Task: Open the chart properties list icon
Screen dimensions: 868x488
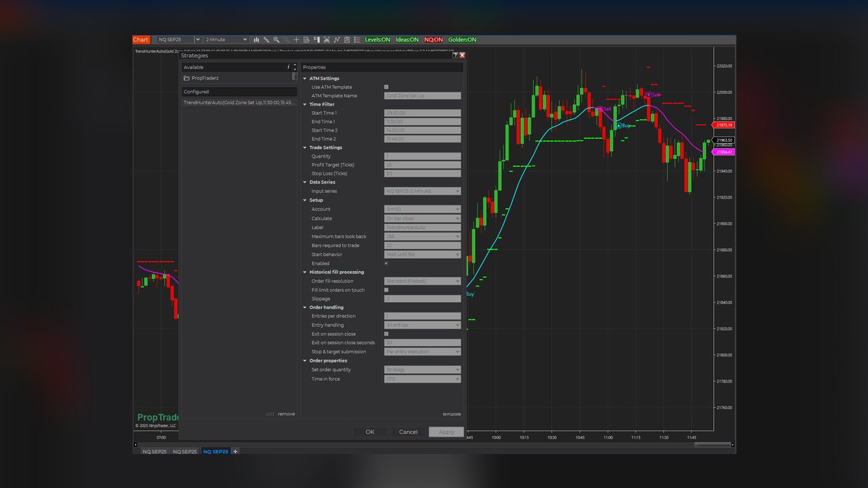Action: [357, 40]
